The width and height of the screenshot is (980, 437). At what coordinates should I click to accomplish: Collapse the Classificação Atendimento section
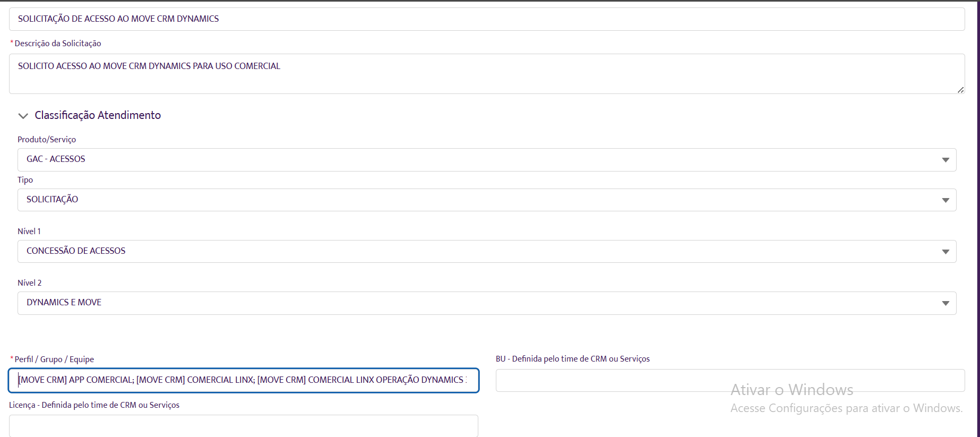click(x=23, y=116)
